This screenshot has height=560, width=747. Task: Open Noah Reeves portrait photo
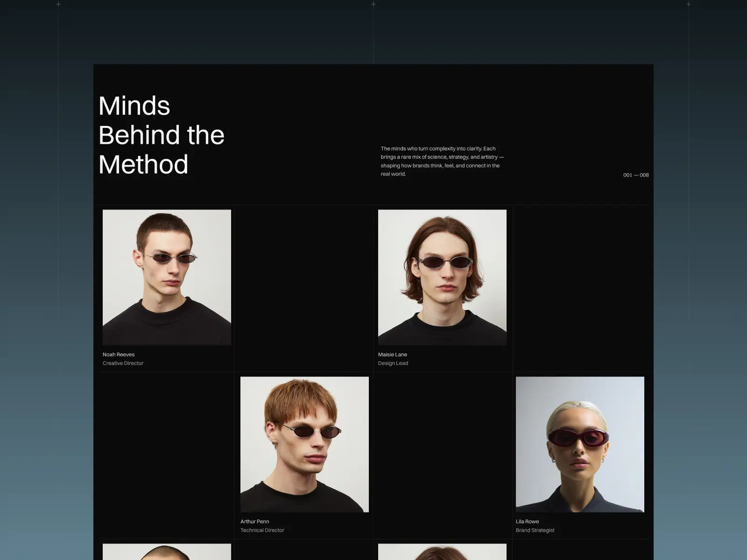(x=167, y=277)
